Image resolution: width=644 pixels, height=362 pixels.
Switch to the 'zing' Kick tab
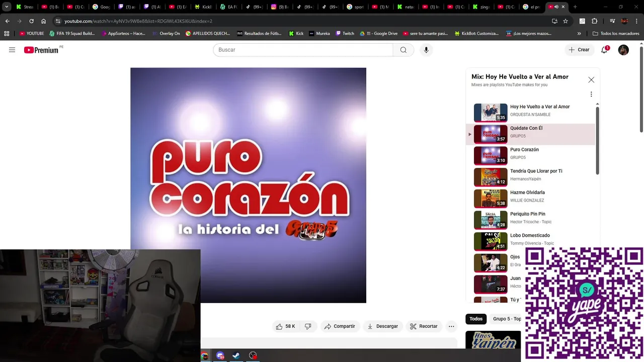[481, 7]
